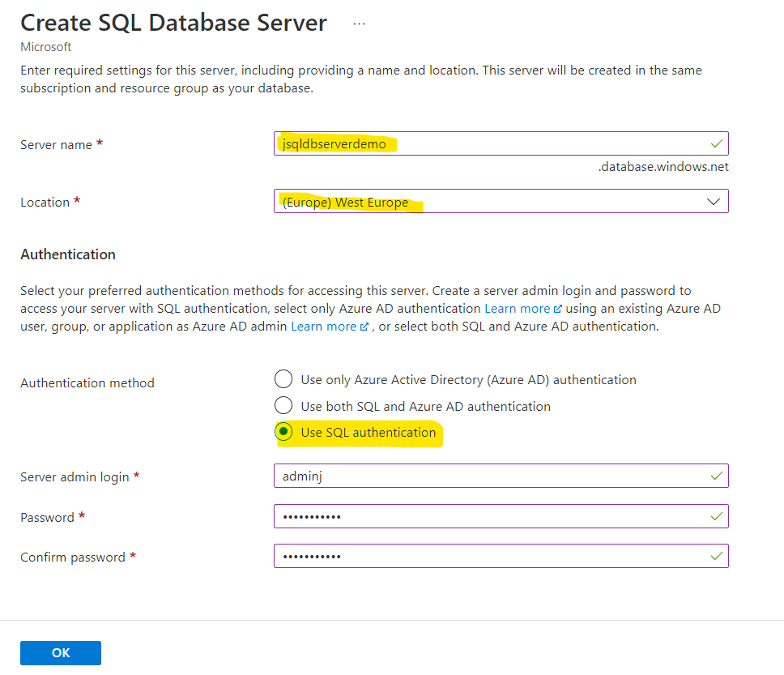The image size is (784, 675).
Task: Click the Confirm password validation checkmark
Action: 715,556
